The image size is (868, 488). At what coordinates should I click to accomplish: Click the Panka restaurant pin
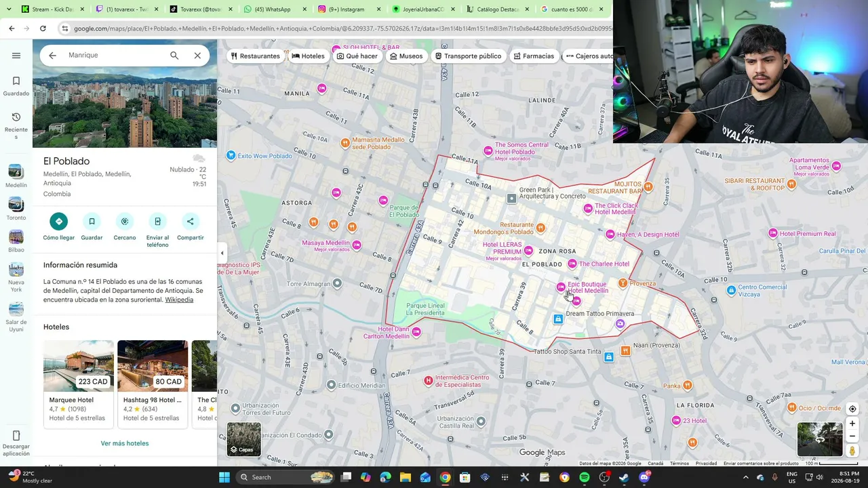(x=688, y=386)
